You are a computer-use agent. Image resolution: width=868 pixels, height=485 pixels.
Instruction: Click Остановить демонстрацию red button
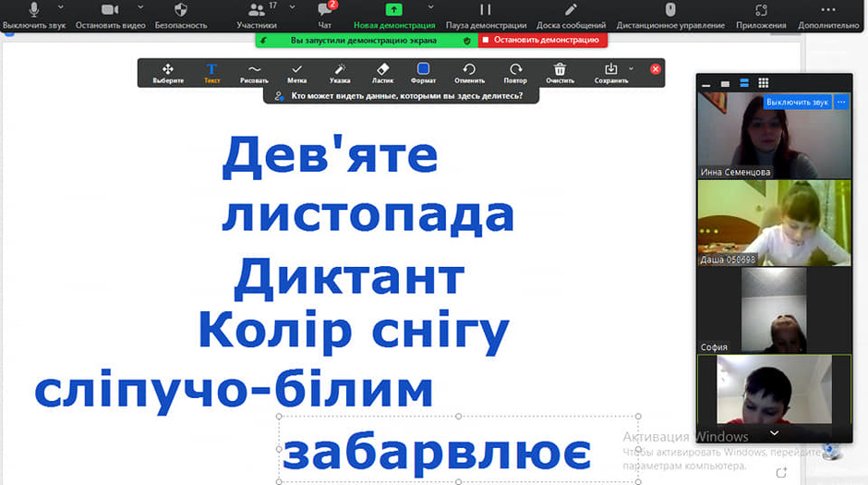coord(543,40)
